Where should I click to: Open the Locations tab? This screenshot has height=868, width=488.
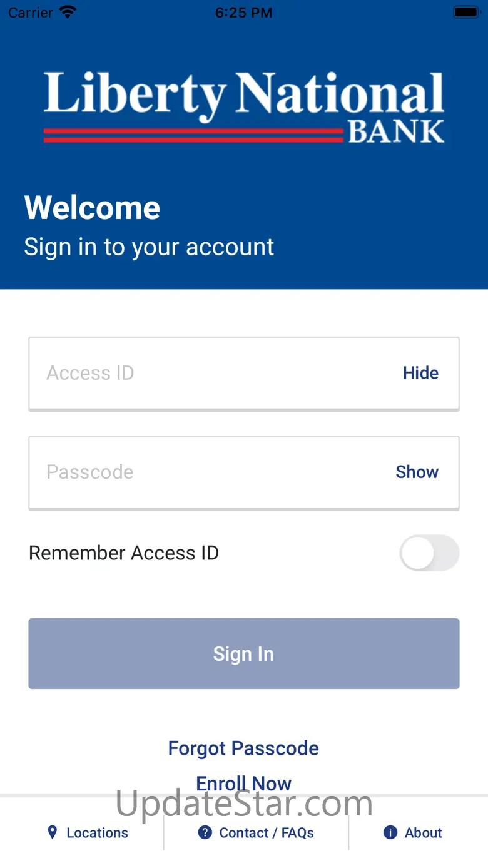click(88, 832)
